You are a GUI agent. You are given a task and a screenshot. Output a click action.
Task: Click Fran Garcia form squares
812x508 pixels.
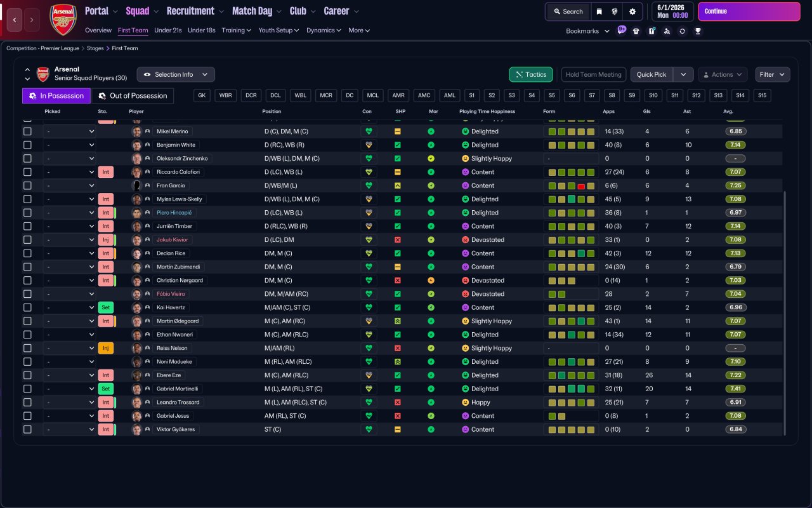pos(572,185)
